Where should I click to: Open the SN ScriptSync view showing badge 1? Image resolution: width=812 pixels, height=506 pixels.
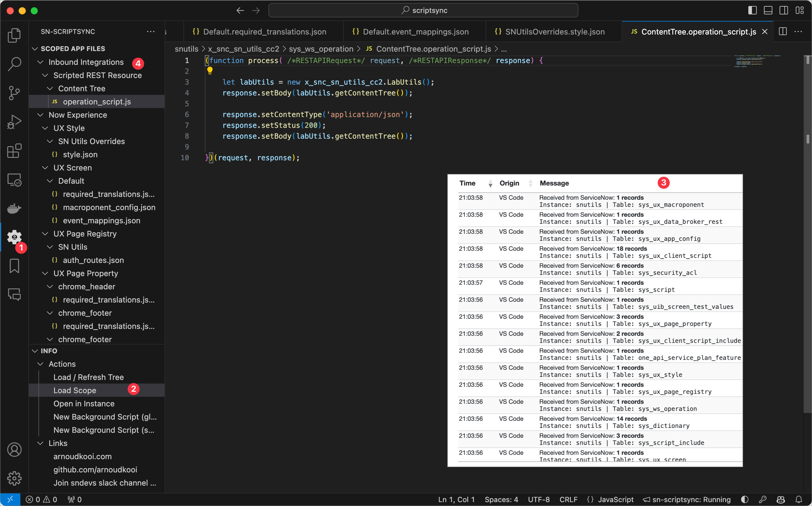pos(14,237)
